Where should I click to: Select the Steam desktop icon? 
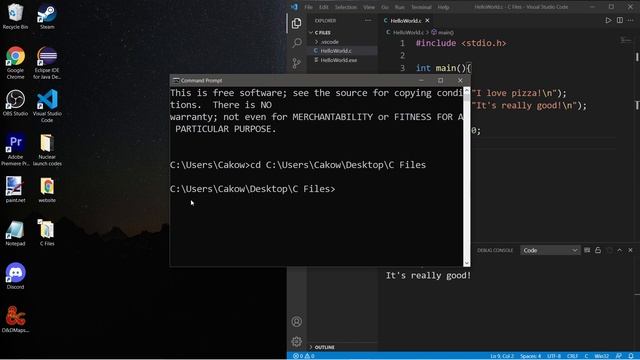[x=47, y=17]
